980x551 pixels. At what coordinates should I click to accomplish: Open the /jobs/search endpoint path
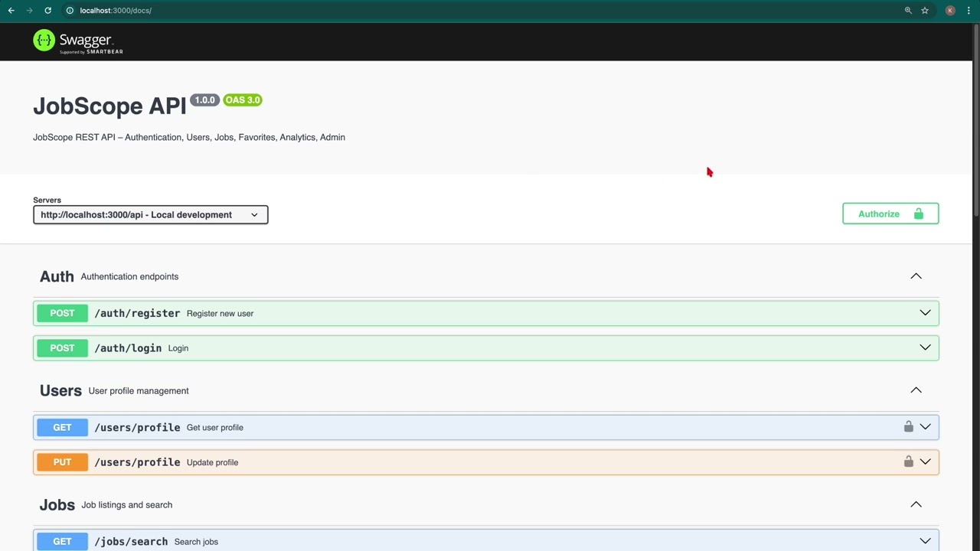pos(131,541)
